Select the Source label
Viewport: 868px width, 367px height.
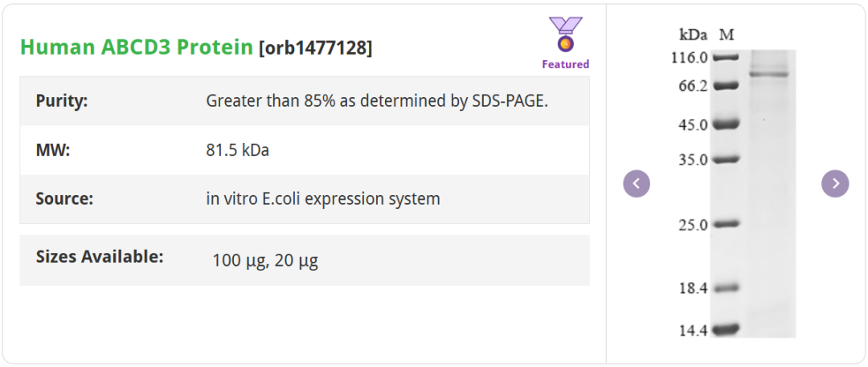(x=64, y=198)
